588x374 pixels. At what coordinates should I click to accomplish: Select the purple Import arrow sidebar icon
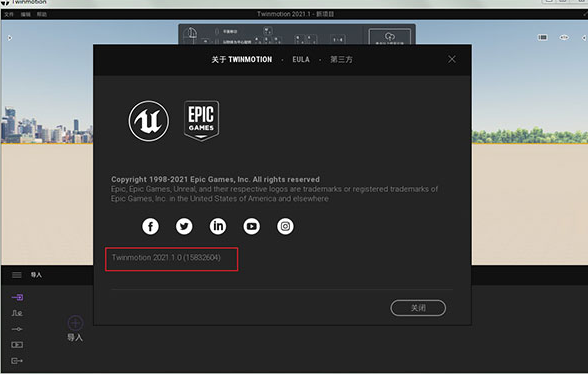[x=17, y=297]
